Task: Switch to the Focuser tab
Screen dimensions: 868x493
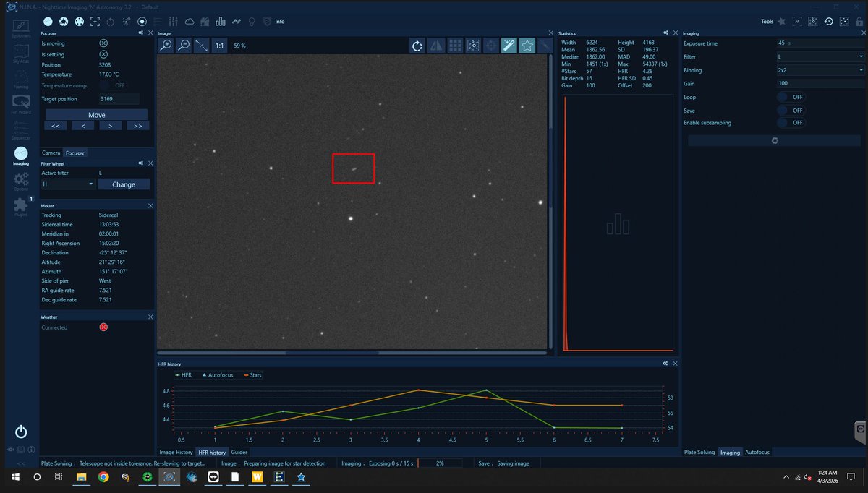Action: pyautogui.click(x=75, y=153)
